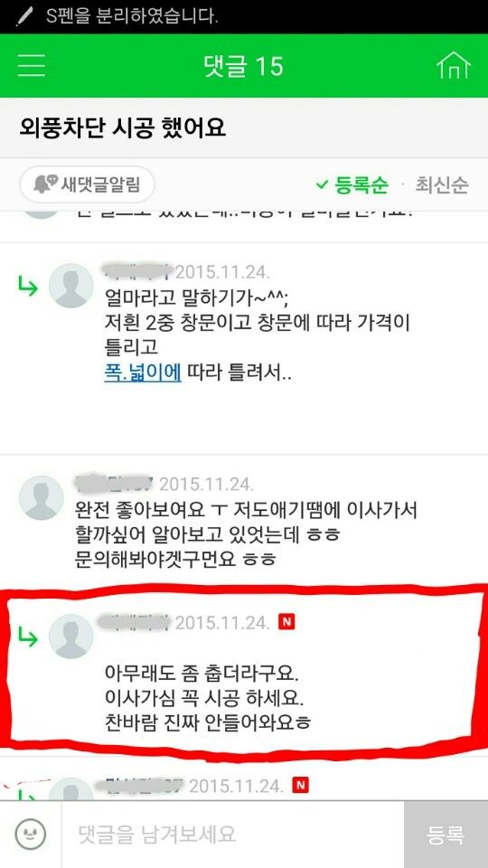Tap red N badge on bottom comment

pos(300,785)
